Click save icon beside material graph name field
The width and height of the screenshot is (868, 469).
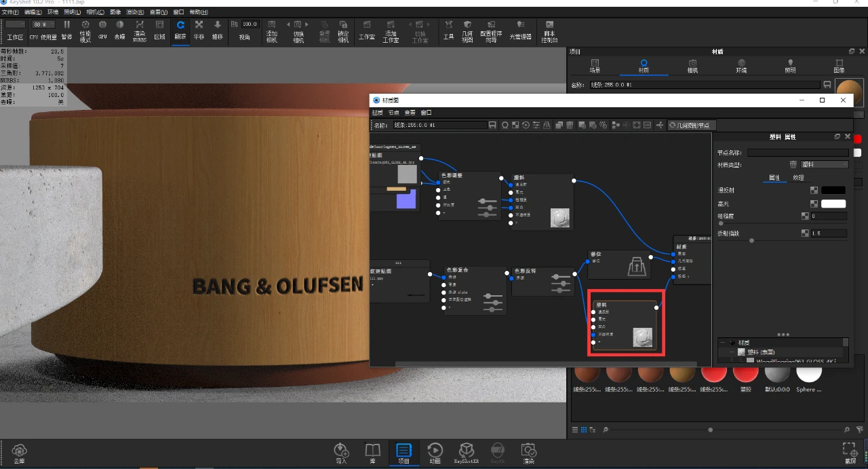493,125
